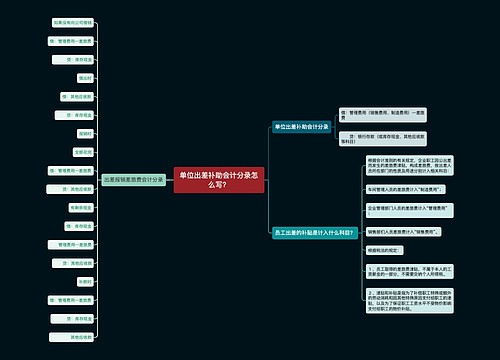
Task: Select the 根据会计准则的有关规定 paragraph node
Action: [x=410, y=165]
